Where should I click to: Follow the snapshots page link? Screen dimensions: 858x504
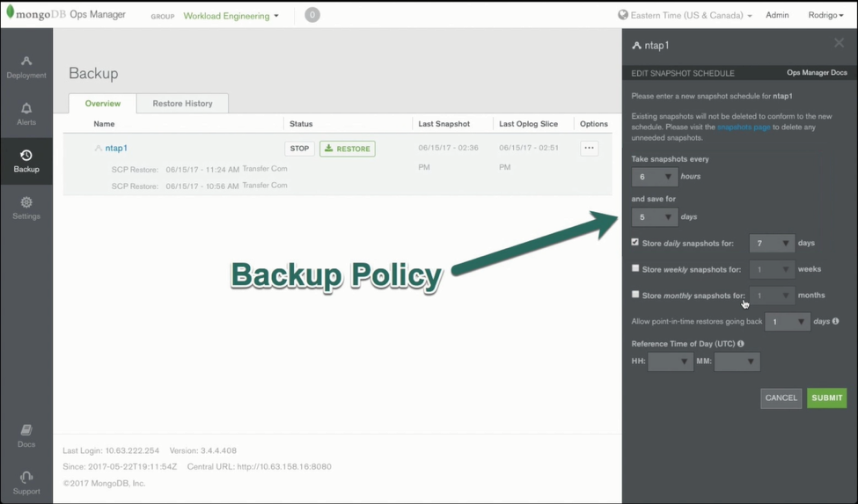click(744, 128)
